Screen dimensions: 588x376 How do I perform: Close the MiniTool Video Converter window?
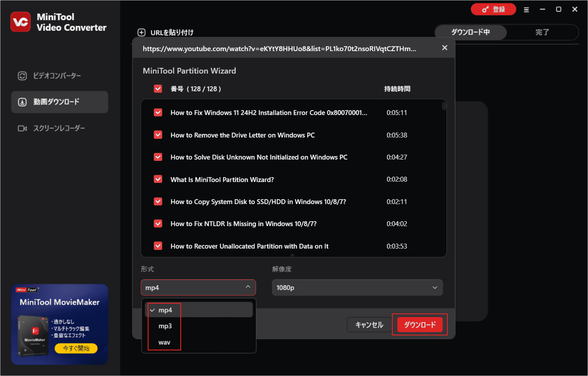(x=575, y=9)
